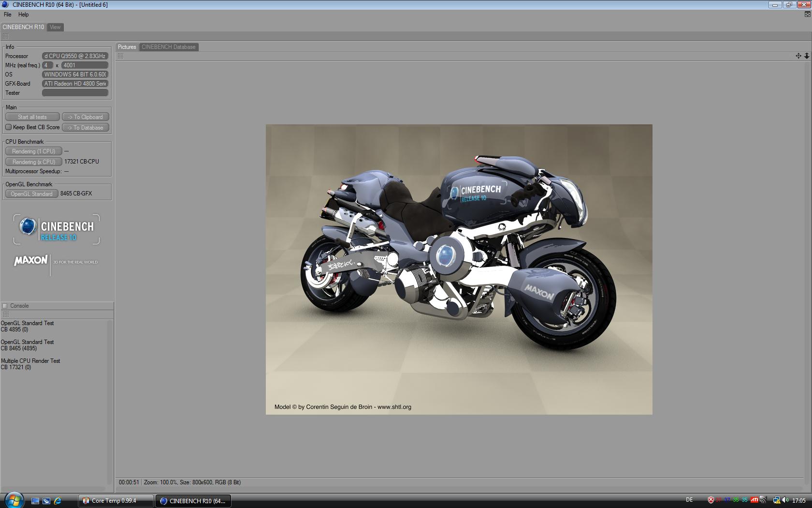812x508 pixels.
Task: Click the Pictures panel grip handle icon
Action: pyautogui.click(x=120, y=56)
